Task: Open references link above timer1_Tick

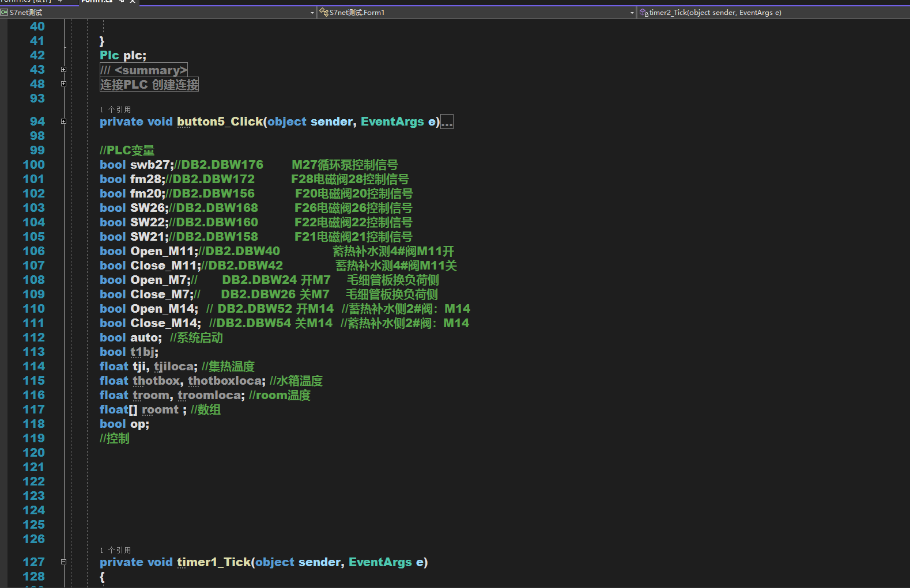Action: (x=115, y=550)
